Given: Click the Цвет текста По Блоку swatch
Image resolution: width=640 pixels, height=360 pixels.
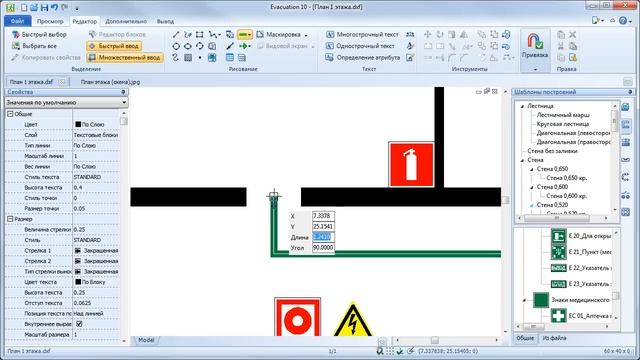Looking at the screenshot, I should [78, 282].
